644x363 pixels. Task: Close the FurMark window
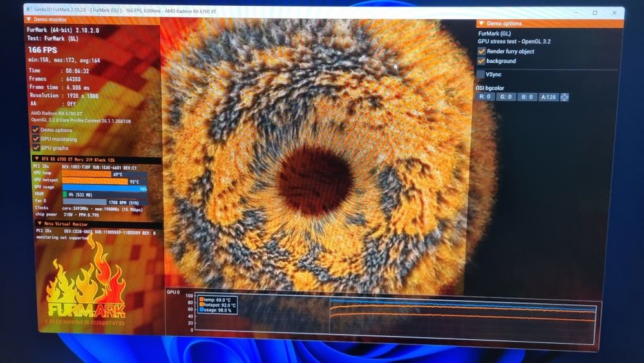click(614, 13)
